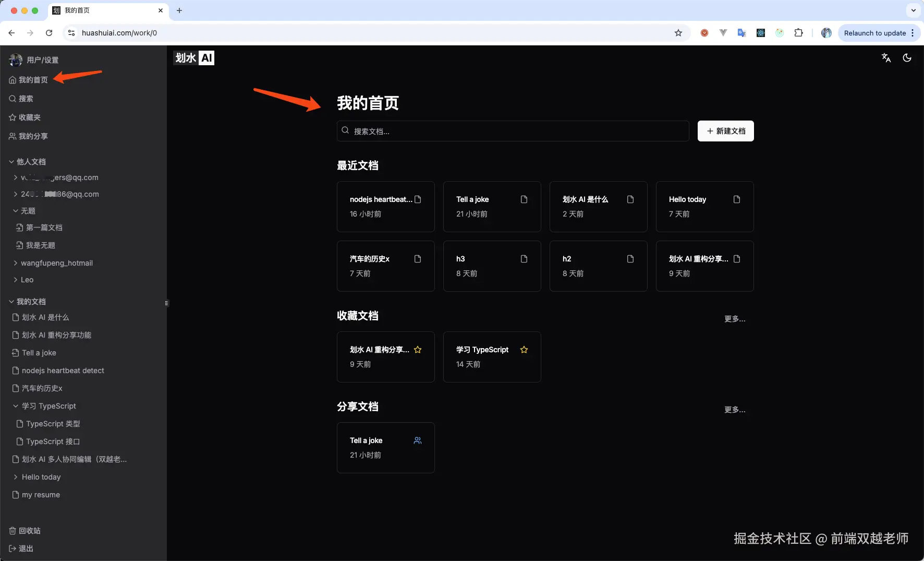Click the shared-users icon on Tell a joke card
Image resolution: width=924 pixels, height=561 pixels.
pyautogui.click(x=418, y=440)
